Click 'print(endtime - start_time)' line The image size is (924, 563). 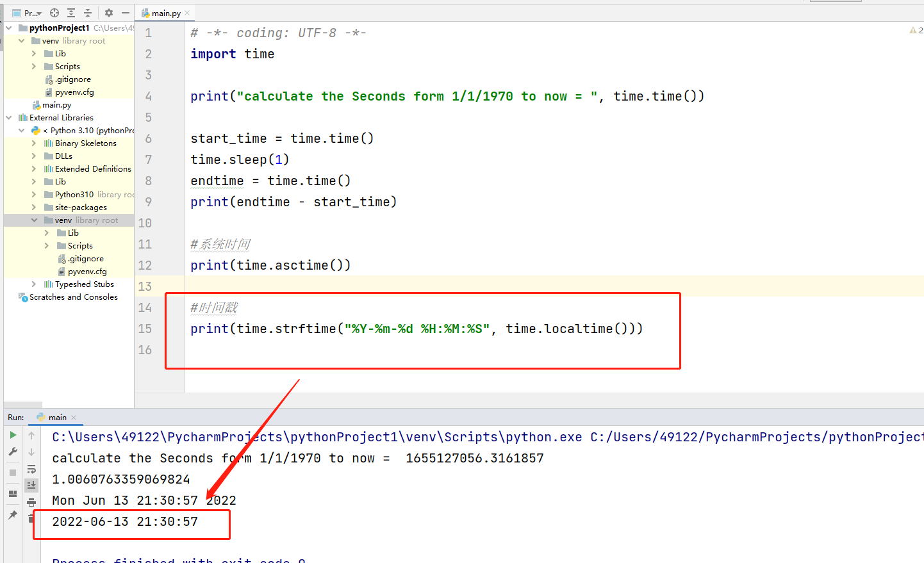coord(293,202)
